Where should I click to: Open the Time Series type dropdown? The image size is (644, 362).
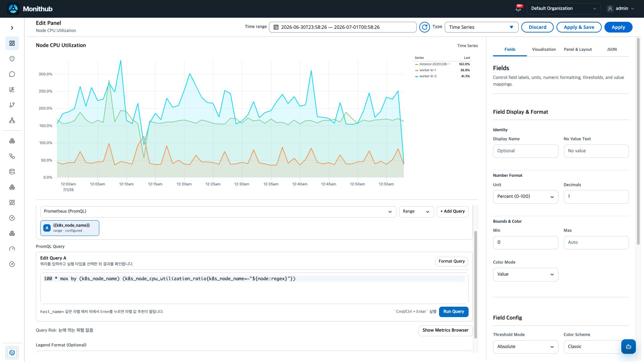pos(481,27)
